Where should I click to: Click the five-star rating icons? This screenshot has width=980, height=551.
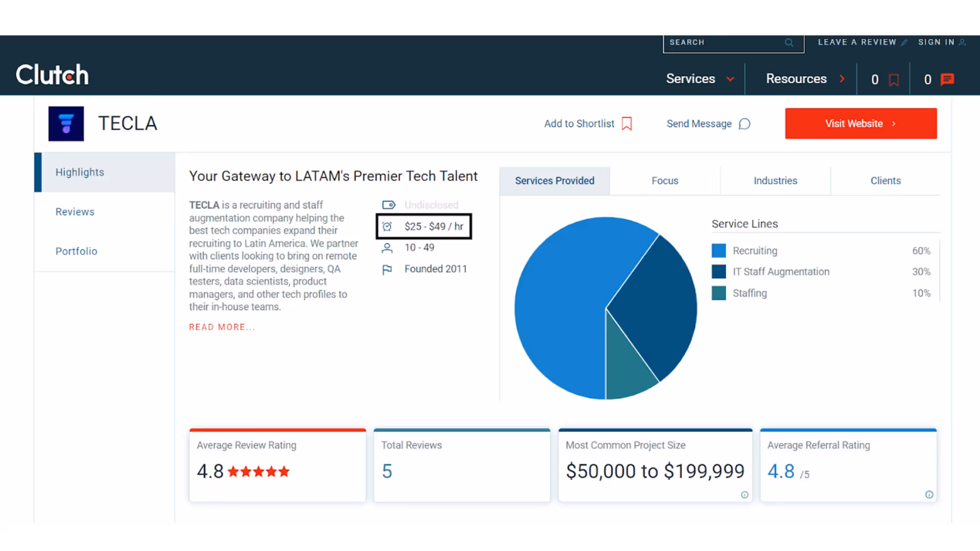click(x=259, y=472)
